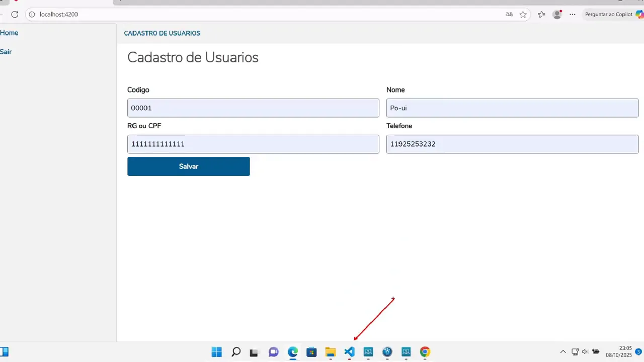
Task: Expand the system tray hidden icons
Action: [563, 351]
